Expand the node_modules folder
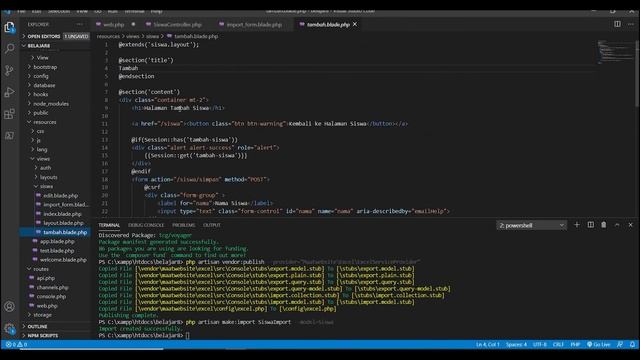Image resolution: width=640 pixels, height=360 pixels. click(51, 104)
